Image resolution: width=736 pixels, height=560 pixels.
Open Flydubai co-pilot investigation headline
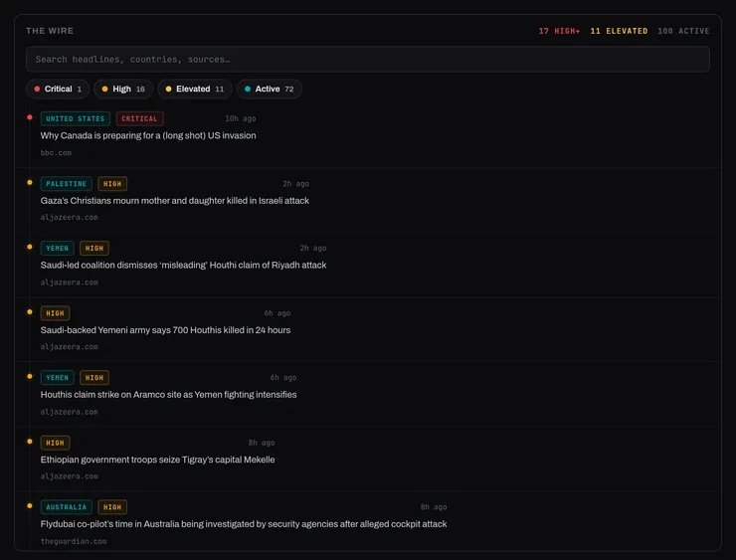(244, 524)
